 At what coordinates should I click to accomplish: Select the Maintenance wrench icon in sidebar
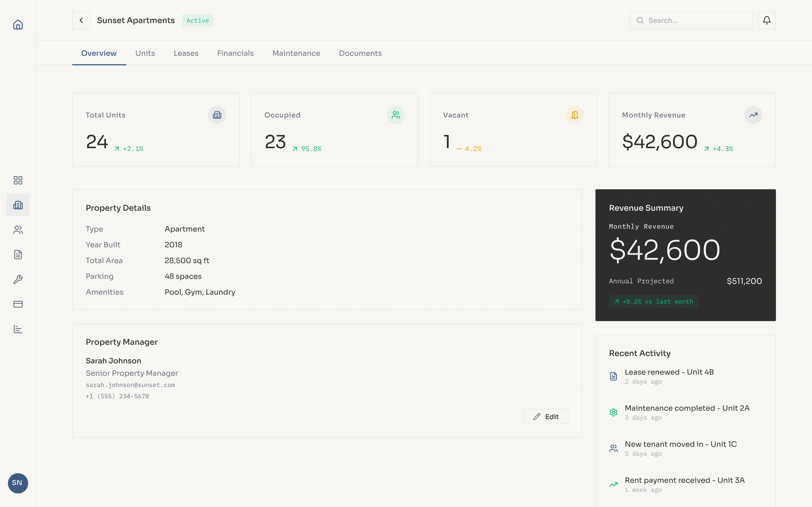pyautogui.click(x=18, y=279)
